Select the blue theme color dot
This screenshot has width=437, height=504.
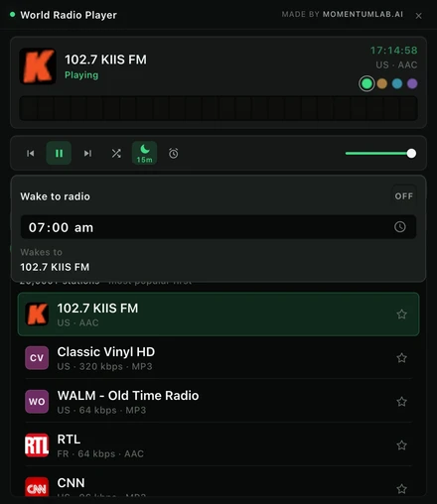pyautogui.click(x=397, y=83)
